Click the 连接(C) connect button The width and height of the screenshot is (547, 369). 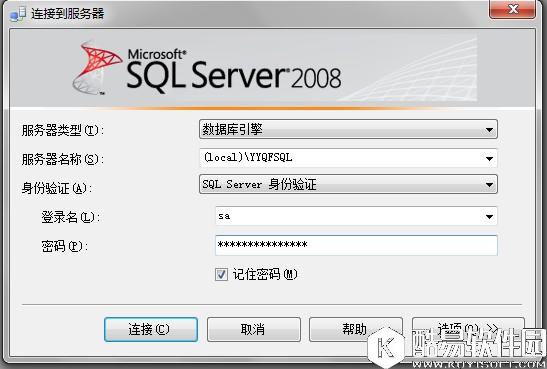(x=151, y=329)
